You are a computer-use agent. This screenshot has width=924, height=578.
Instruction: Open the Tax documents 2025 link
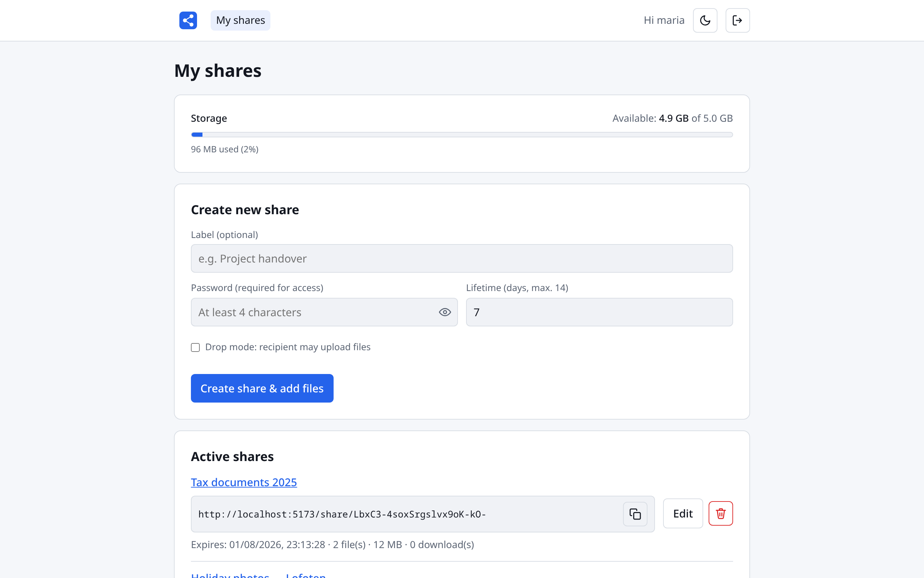244,482
